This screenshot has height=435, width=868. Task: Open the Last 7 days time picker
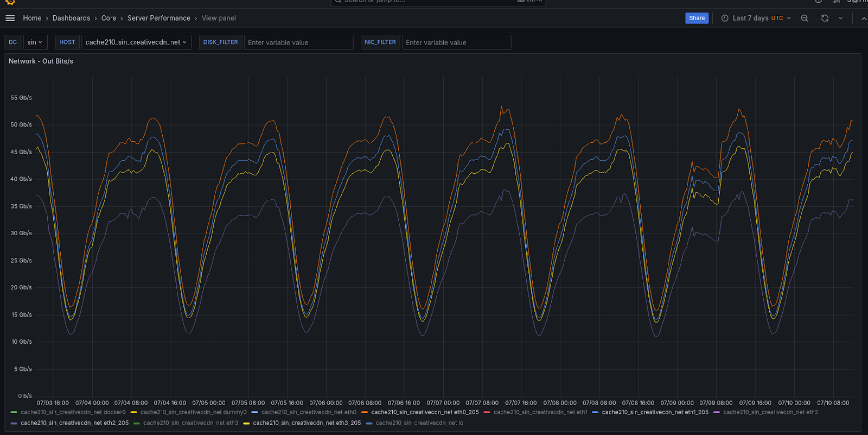coord(756,18)
